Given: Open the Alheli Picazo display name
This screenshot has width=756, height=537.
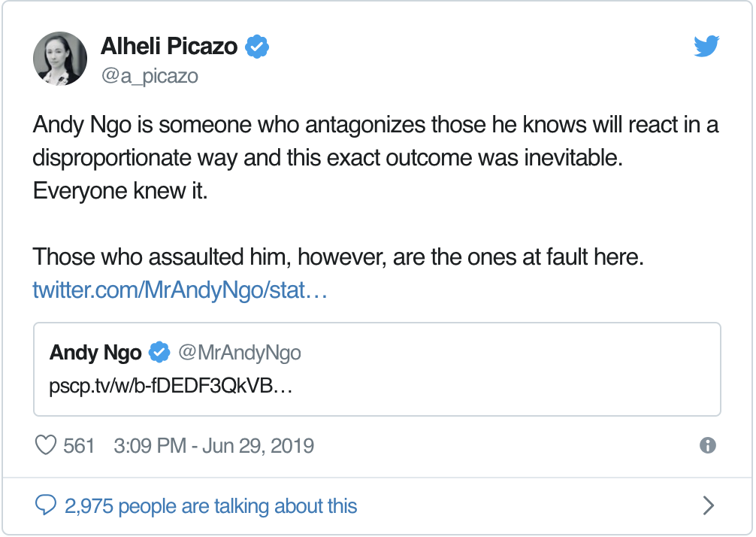Looking at the screenshot, I should pos(169,47).
